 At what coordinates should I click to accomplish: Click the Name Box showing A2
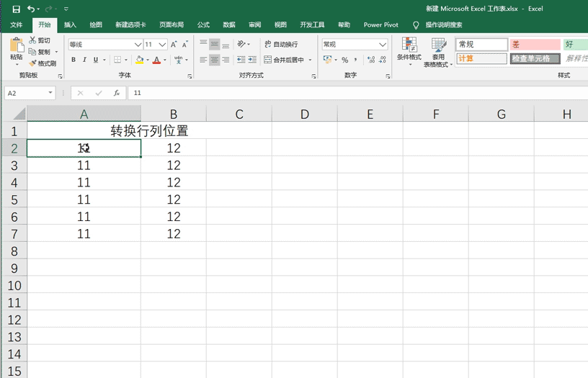click(x=25, y=93)
